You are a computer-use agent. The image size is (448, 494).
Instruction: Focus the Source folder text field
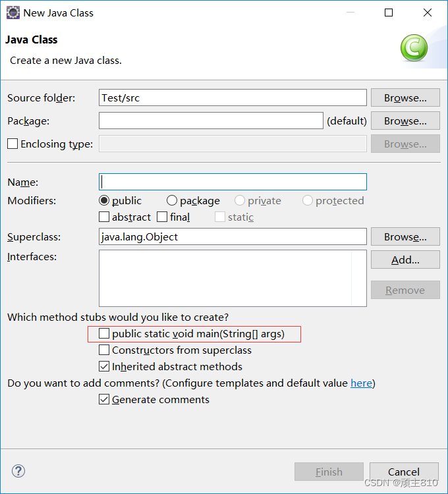(233, 97)
